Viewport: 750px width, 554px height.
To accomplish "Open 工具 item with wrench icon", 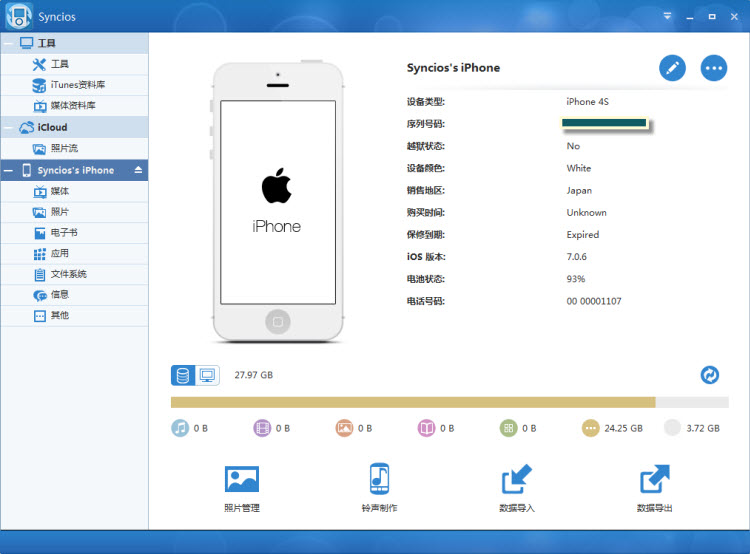I will (74, 64).
